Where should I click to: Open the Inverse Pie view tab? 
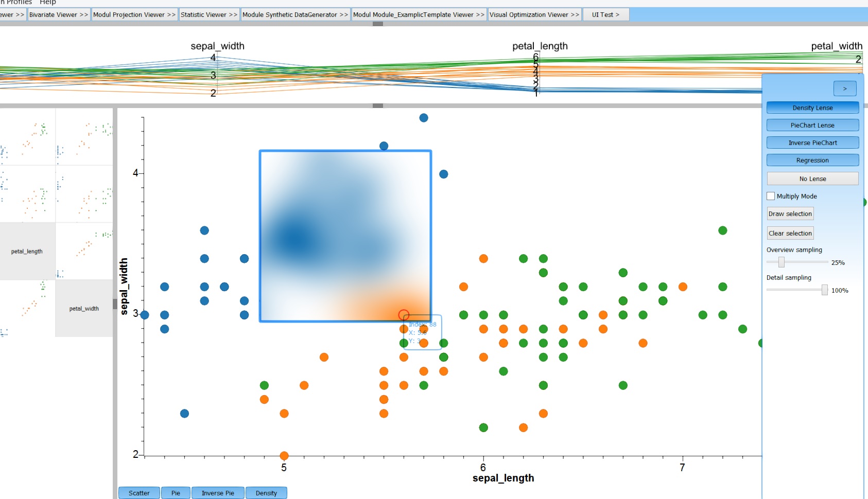[x=218, y=493]
